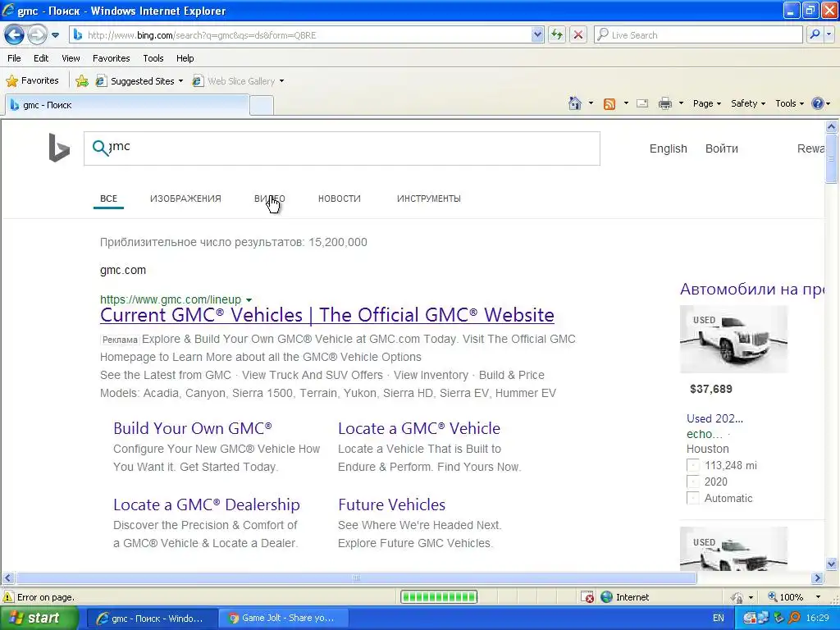This screenshot has height=630, width=840.
Task: Switch to ИЗОБРАЖЕНИЯ tab
Action: [185, 199]
